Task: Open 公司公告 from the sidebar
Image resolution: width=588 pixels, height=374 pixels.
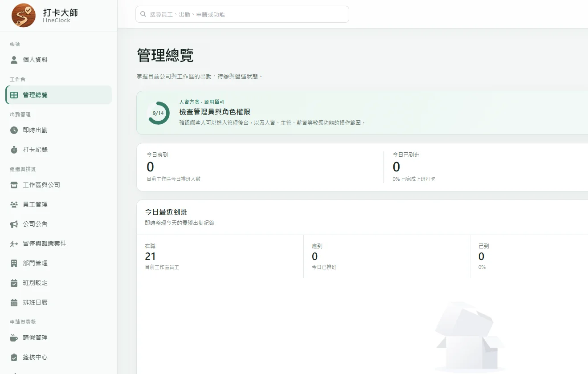Action: tap(59, 224)
